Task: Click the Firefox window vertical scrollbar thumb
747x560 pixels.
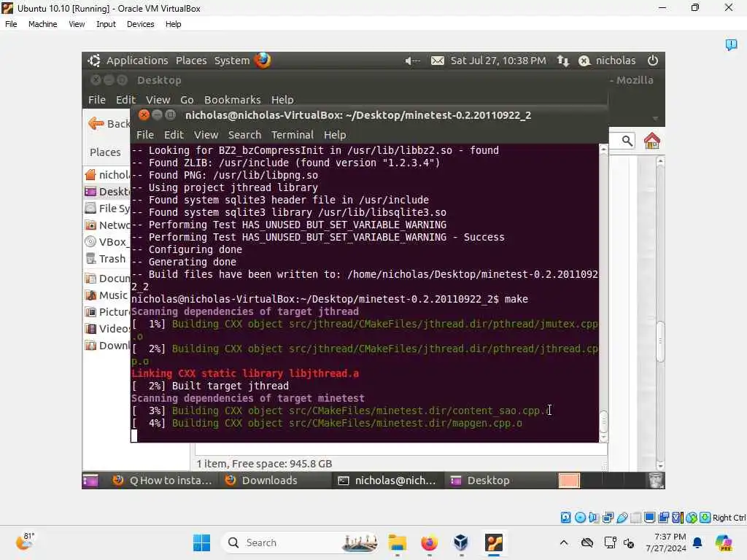Action: click(x=660, y=342)
